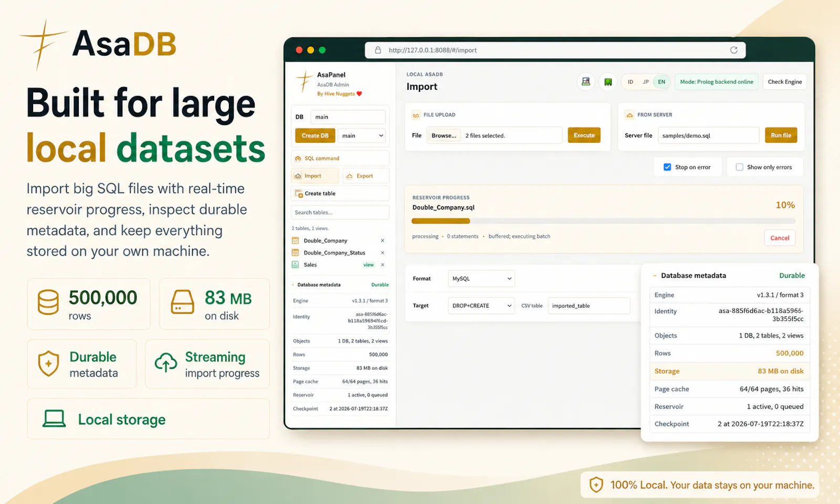This screenshot has height=504, width=840.
Task: Click the Import upload icon in sidebar
Action: coord(298,176)
